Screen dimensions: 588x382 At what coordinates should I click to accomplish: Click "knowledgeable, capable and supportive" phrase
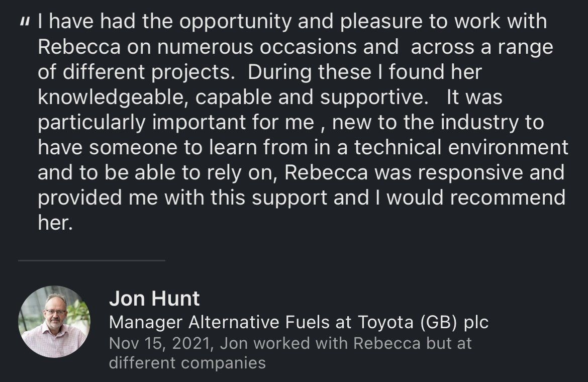pyautogui.click(x=231, y=98)
